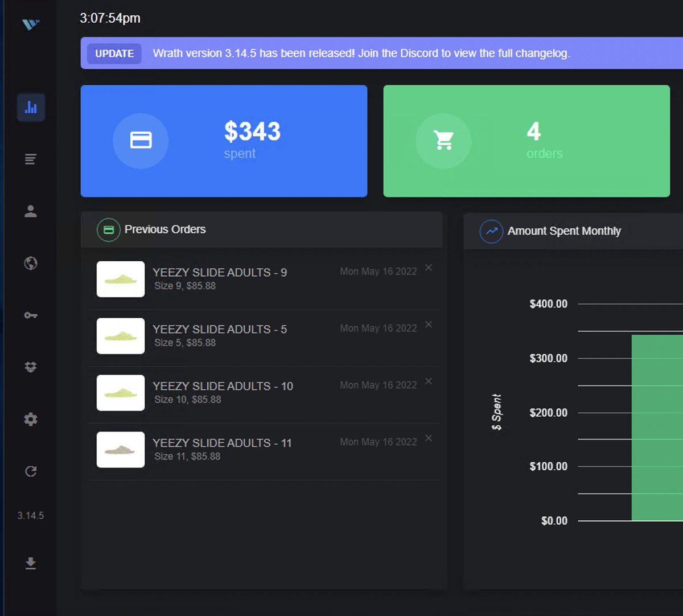Click the Amount Spent Monthly trend icon

tap(491, 231)
